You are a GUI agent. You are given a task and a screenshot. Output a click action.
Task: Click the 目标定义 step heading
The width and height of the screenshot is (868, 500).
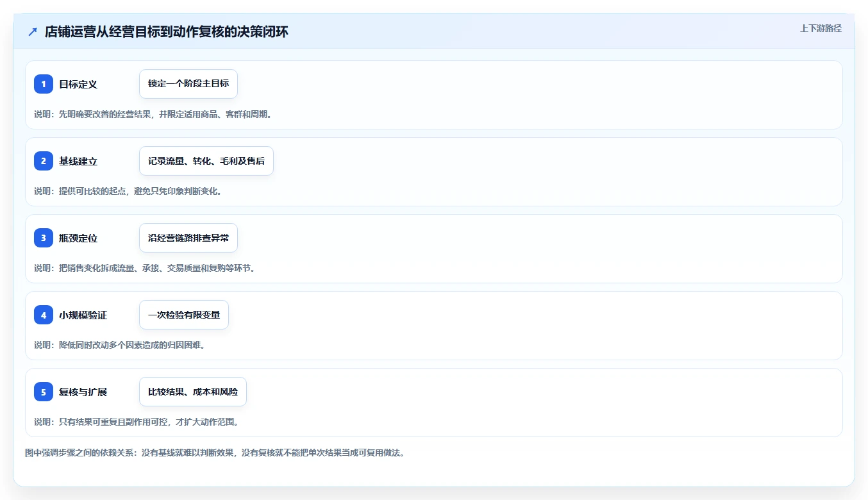[x=78, y=84]
